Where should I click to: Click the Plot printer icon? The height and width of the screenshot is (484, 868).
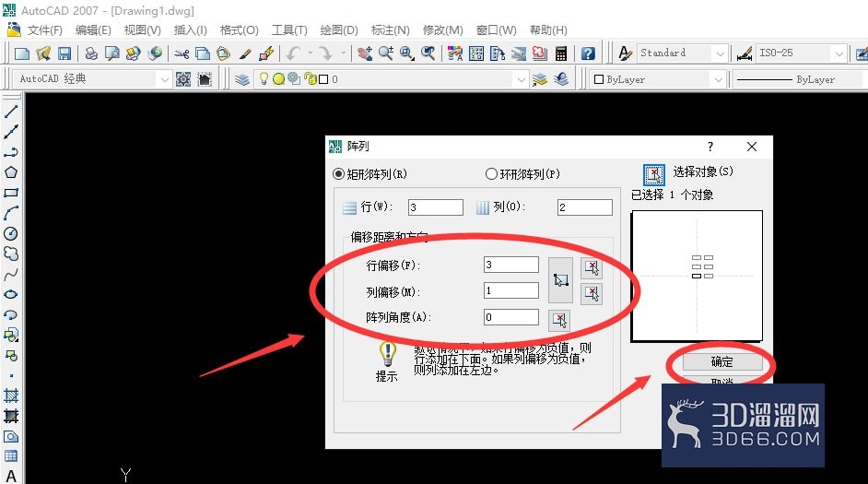pos(91,53)
